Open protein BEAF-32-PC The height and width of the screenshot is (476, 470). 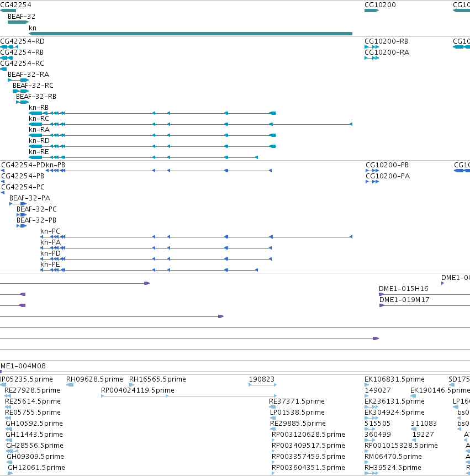coord(36,209)
